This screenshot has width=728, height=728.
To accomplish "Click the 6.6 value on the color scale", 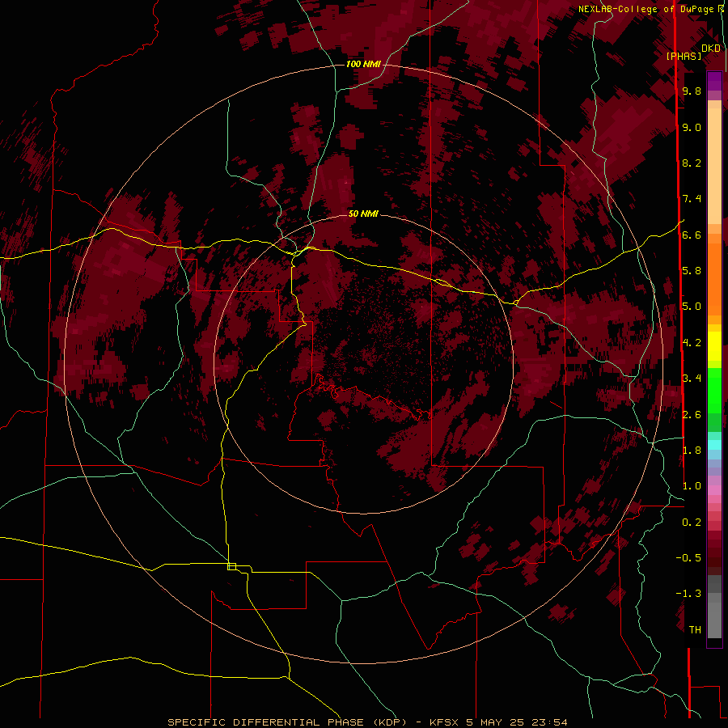I will click(x=692, y=235).
